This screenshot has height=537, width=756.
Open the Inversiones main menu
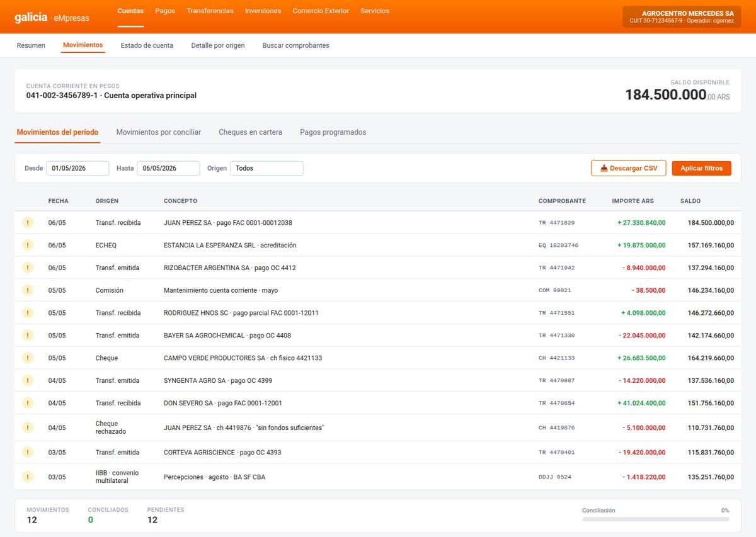[263, 11]
